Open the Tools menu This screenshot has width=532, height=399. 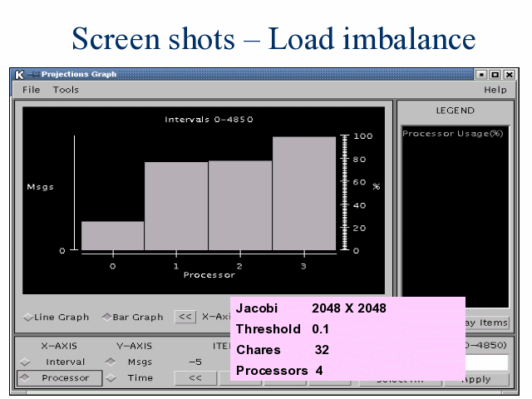(x=66, y=89)
